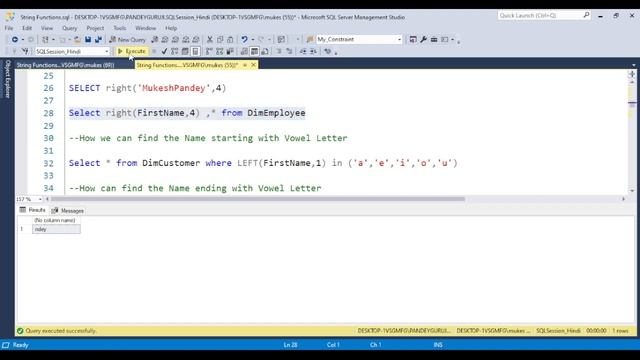Open the File menu
This screenshot has width=640, height=360.
point(9,28)
